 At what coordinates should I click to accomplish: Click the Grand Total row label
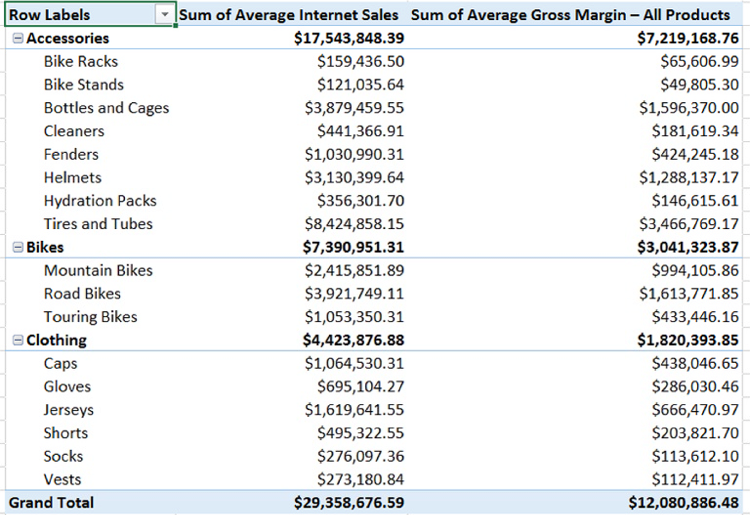point(51,502)
